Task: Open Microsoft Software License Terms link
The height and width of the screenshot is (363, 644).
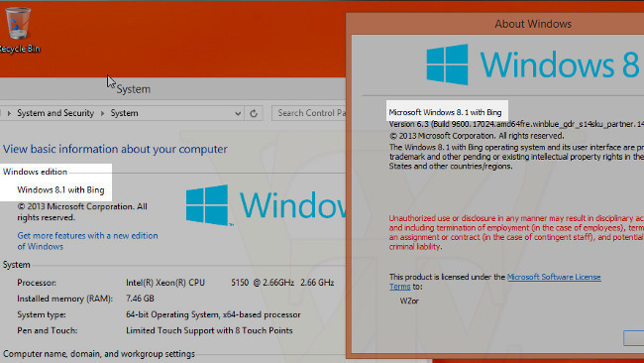Action: click(x=554, y=277)
